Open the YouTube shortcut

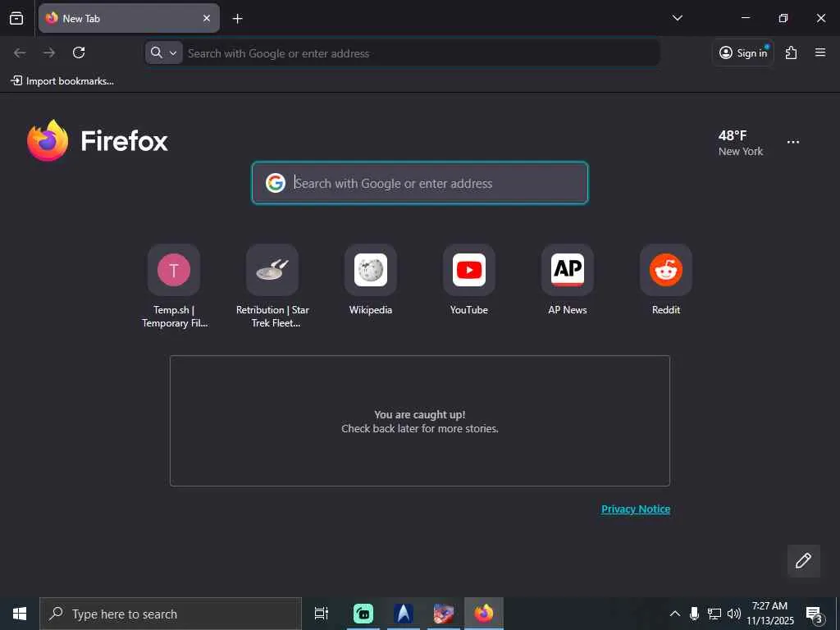coord(469,281)
